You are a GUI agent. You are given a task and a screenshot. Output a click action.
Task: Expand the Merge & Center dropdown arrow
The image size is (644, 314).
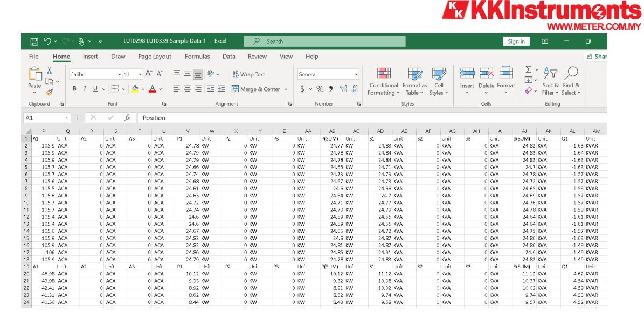pyautogui.click(x=286, y=89)
